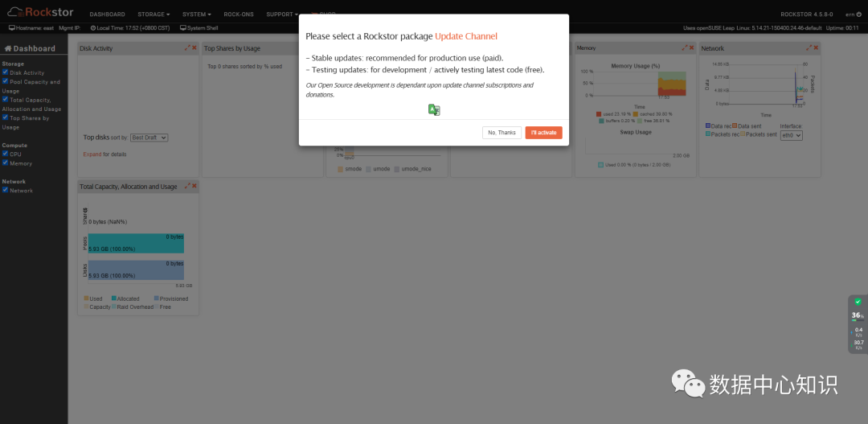The height and width of the screenshot is (424, 868).
Task: Click the Pools bar 5.93 GB (100.00%)
Action: coord(136,243)
